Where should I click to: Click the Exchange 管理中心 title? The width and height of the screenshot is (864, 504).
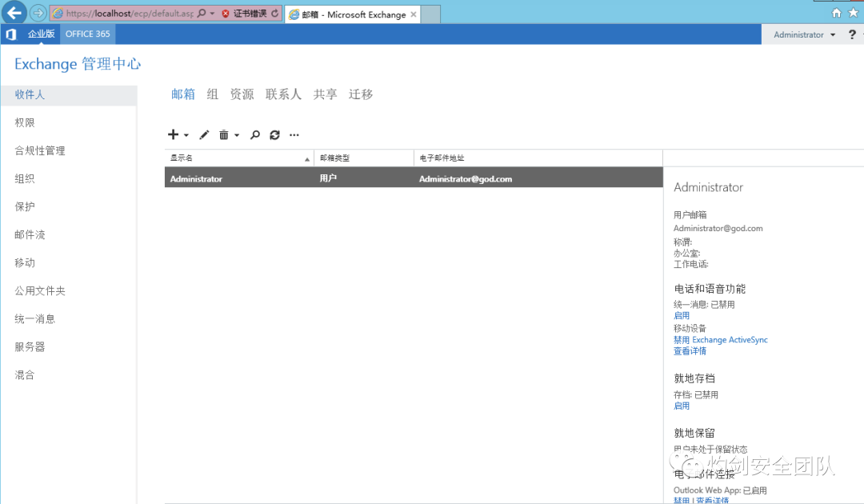[78, 64]
